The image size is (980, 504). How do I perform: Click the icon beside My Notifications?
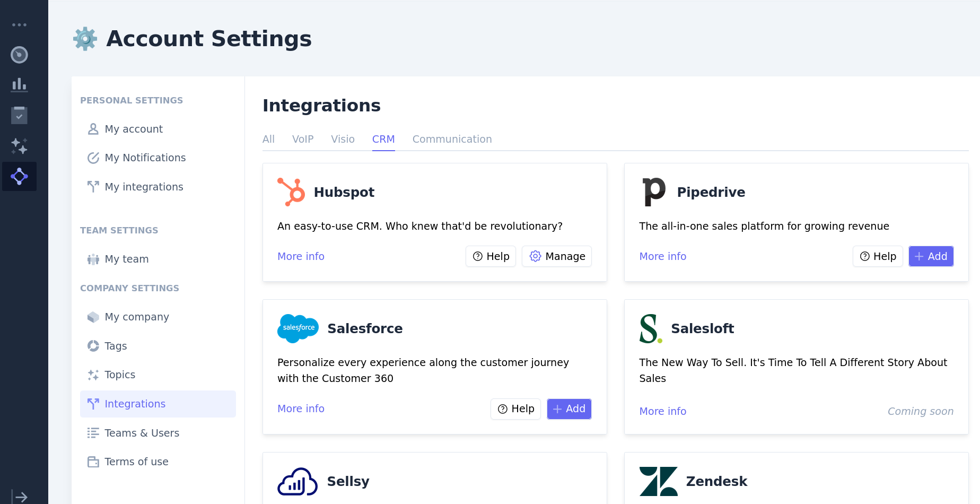[x=93, y=158]
